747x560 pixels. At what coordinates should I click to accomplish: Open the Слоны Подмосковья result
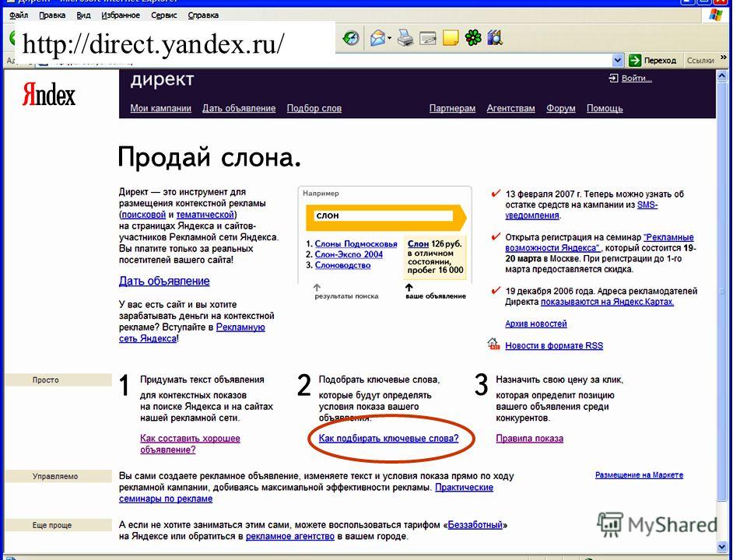coord(356,243)
